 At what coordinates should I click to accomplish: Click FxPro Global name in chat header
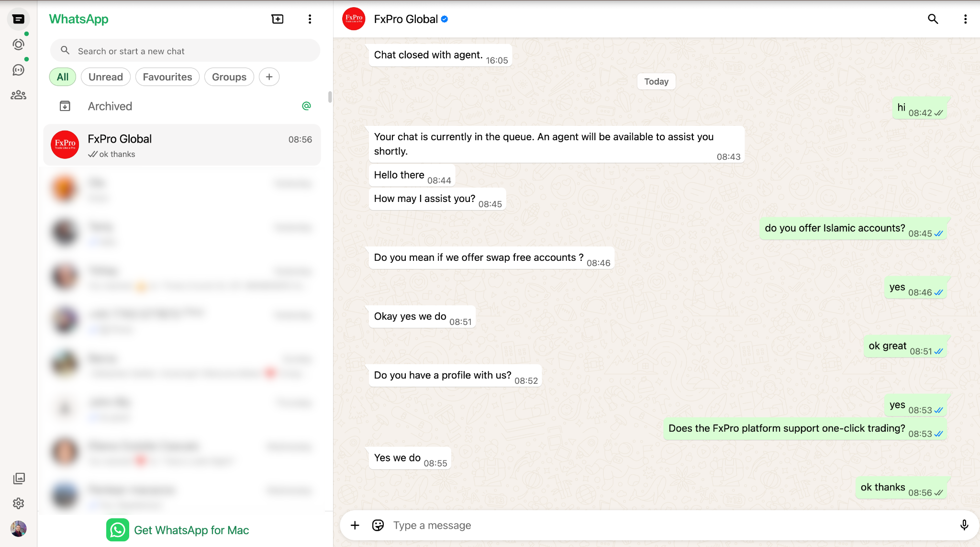click(406, 19)
